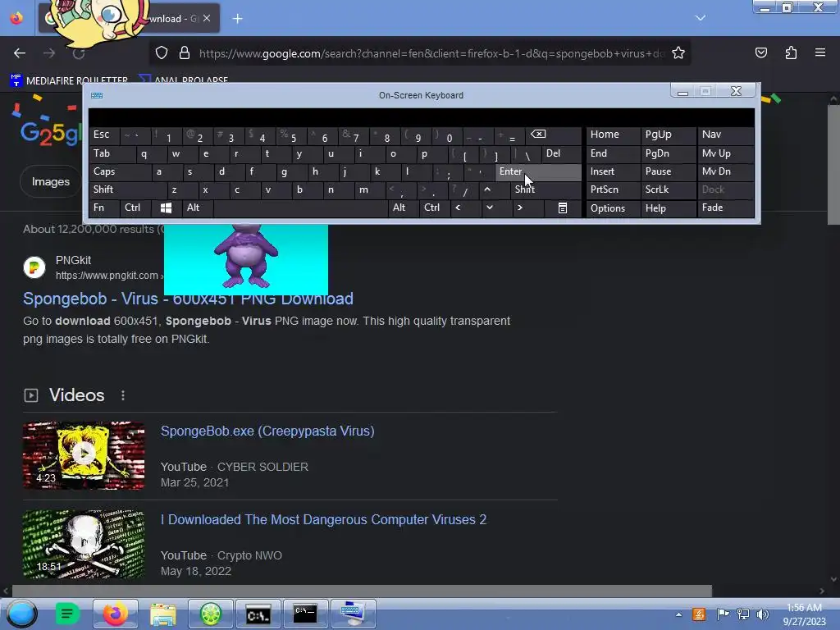The image size is (840, 630).
Task: Click the Fade key on keyboard
Action: point(725,208)
